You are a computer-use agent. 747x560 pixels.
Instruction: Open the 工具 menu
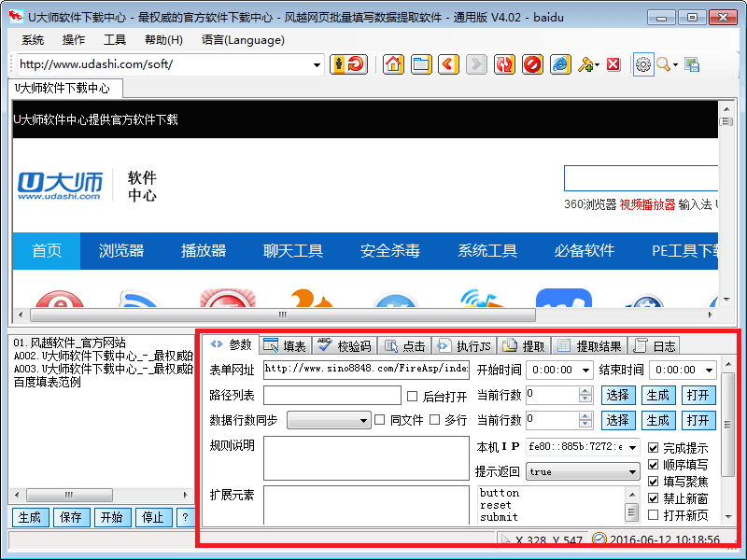tap(115, 39)
